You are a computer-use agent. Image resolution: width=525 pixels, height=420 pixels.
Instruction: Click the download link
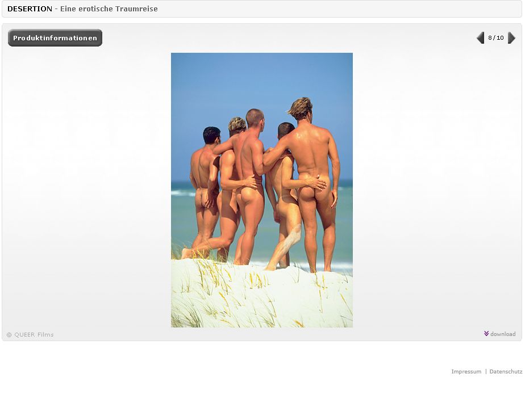(503, 334)
